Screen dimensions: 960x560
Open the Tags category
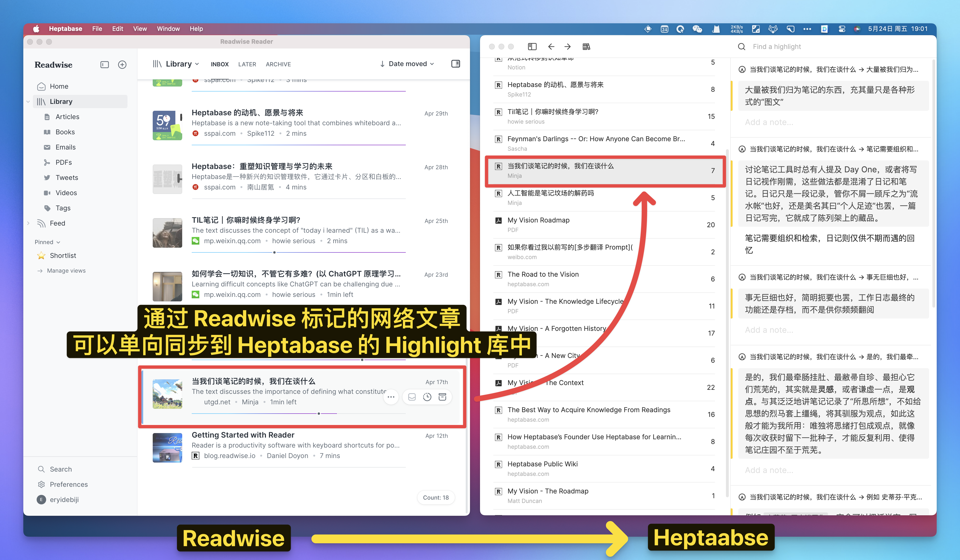63,208
